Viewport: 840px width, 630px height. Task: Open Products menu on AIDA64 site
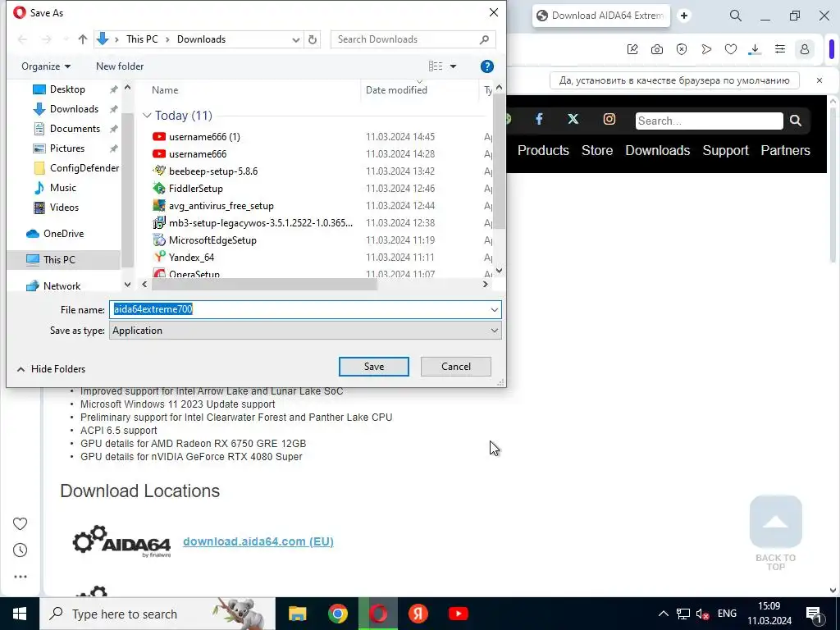543,151
